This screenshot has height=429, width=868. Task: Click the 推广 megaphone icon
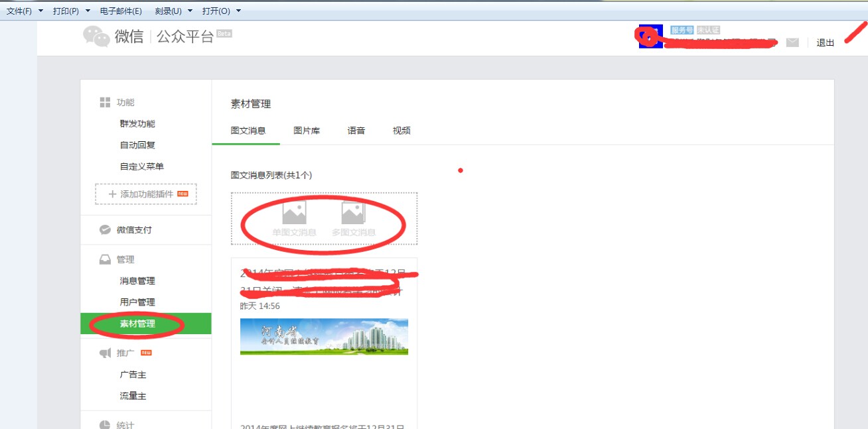coord(104,352)
